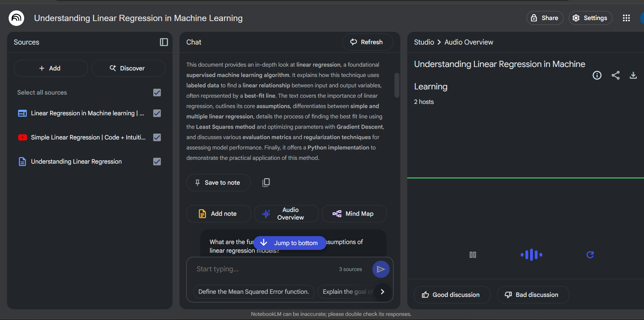Click the audio progress bar
The width and height of the screenshot is (644, 320).
(x=525, y=178)
